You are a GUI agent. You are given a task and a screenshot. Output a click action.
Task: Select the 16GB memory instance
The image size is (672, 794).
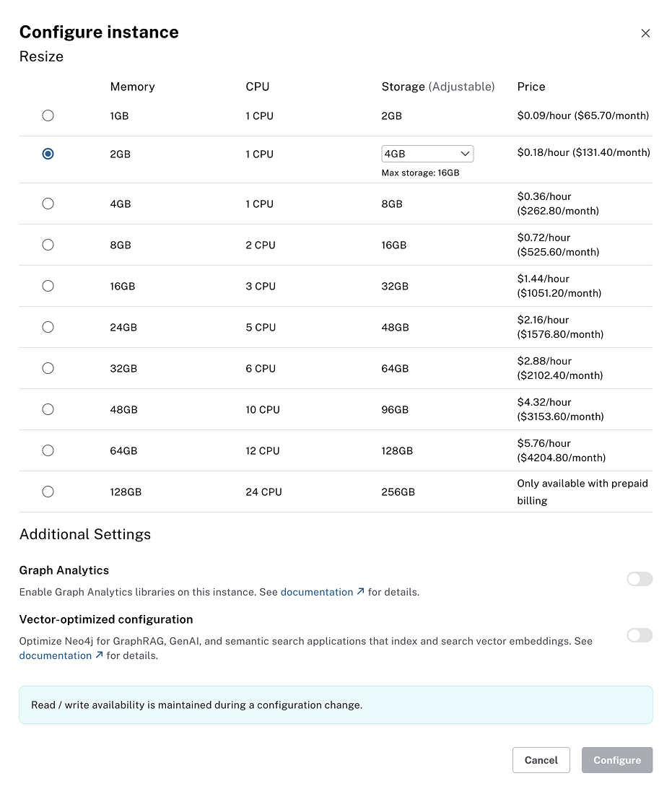tap(48, 286)
